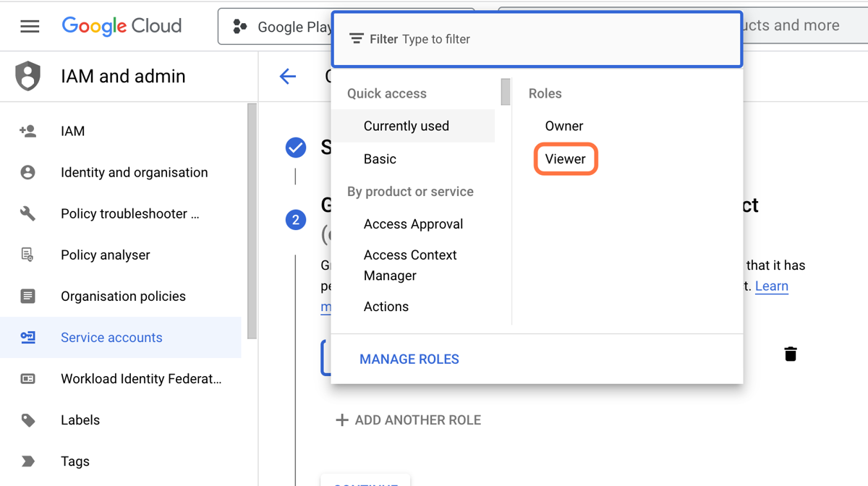Screen dimensions: 868x486
Task: Click the Labels tag icon
Action: tap(28, 419)
